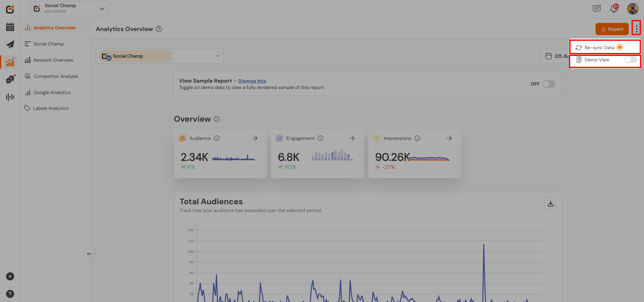Open the calendar icon in left rail
The image size is (644, 302).
[x=10, y=27]
